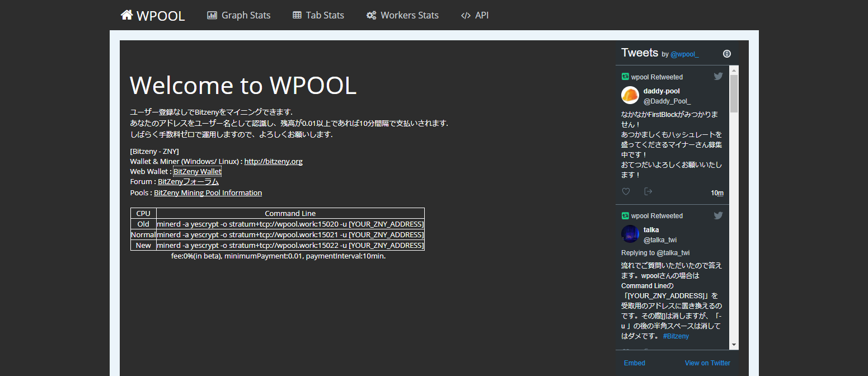
Task: Open BitZeny Mining Pool Information link
Action: pos(208,192)
